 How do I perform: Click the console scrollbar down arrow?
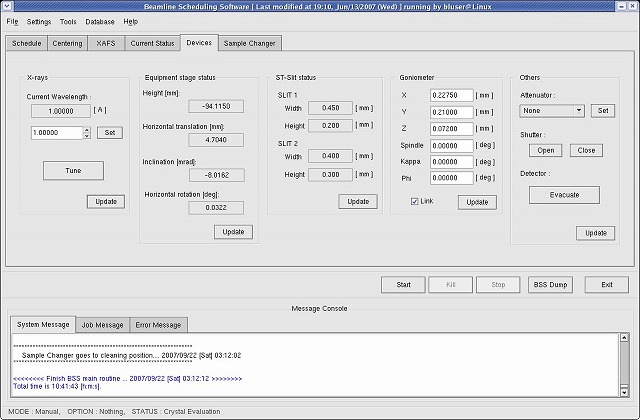point(624,392)
